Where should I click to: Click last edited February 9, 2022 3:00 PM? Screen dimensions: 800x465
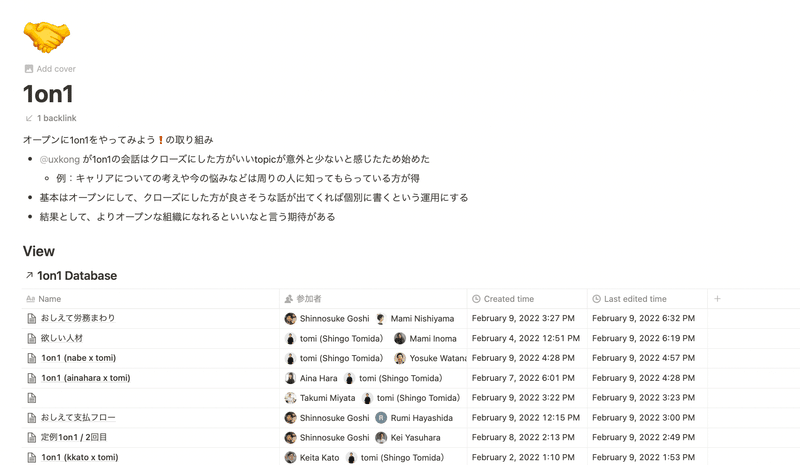point(643,418)
